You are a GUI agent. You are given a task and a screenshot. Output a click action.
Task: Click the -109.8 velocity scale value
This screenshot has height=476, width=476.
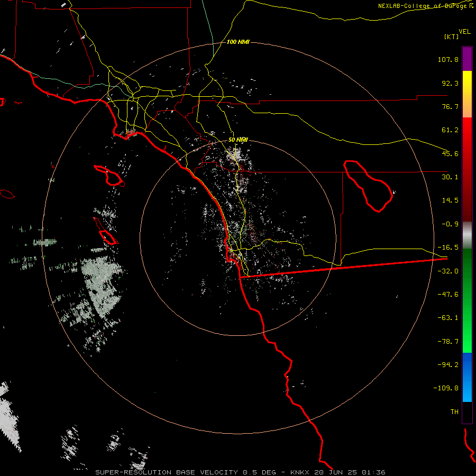pyautogui.click(x=446, y=388)
